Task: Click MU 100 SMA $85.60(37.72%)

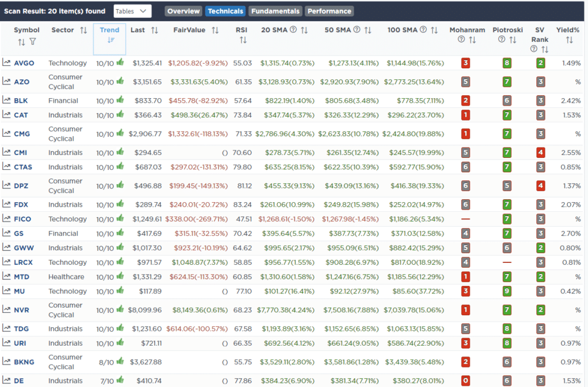Action: 418,291
